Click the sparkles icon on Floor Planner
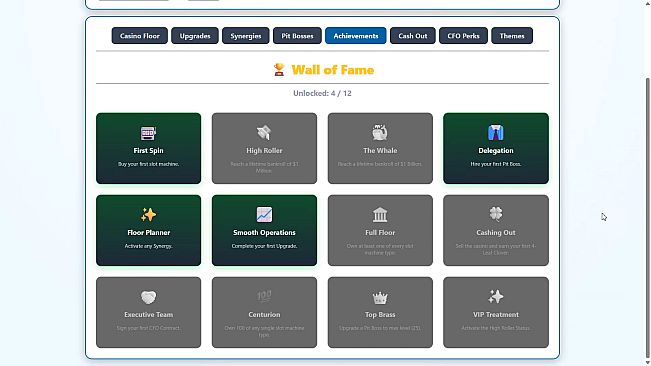 pos(148,215)
